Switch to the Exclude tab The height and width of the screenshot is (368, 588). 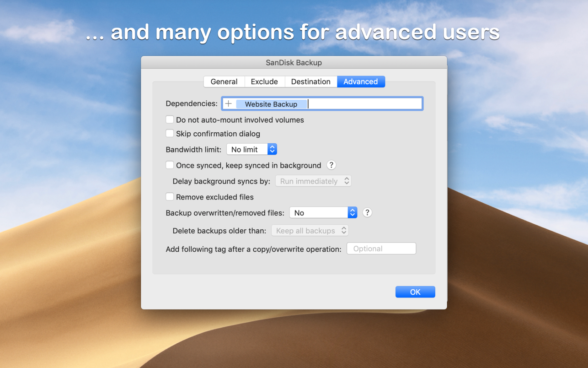click(264, 81)
